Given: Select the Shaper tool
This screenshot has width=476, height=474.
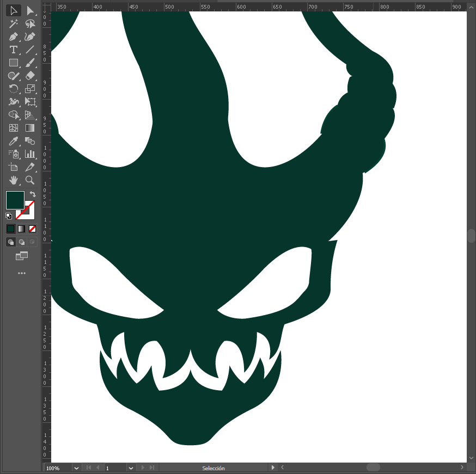Looking at the screenshot, I should [x=14, y=76].
